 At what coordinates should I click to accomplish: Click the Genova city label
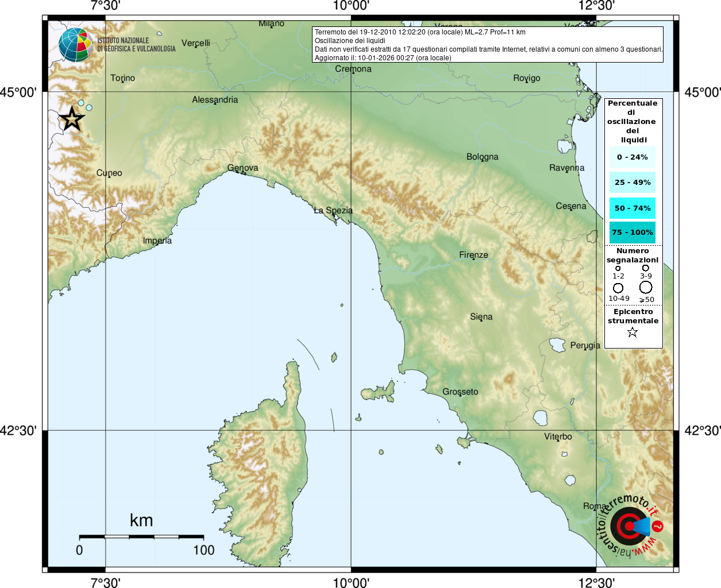pyautogui.click(x=242, y=168)
